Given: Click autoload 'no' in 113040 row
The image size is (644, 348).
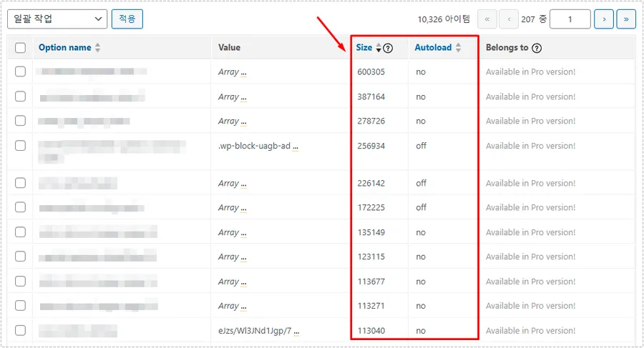Looking at the screenshot, I should click(x=421, y=331).
